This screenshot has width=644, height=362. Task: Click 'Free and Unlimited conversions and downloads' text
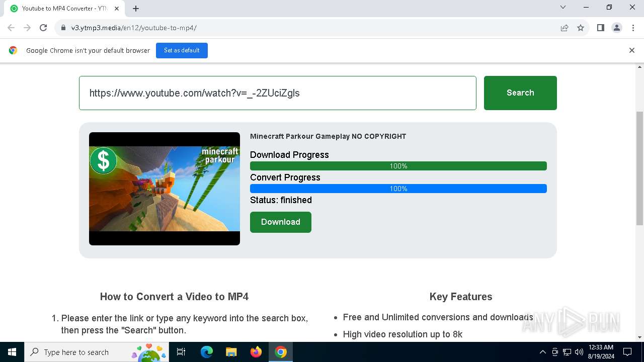[438, 317]
